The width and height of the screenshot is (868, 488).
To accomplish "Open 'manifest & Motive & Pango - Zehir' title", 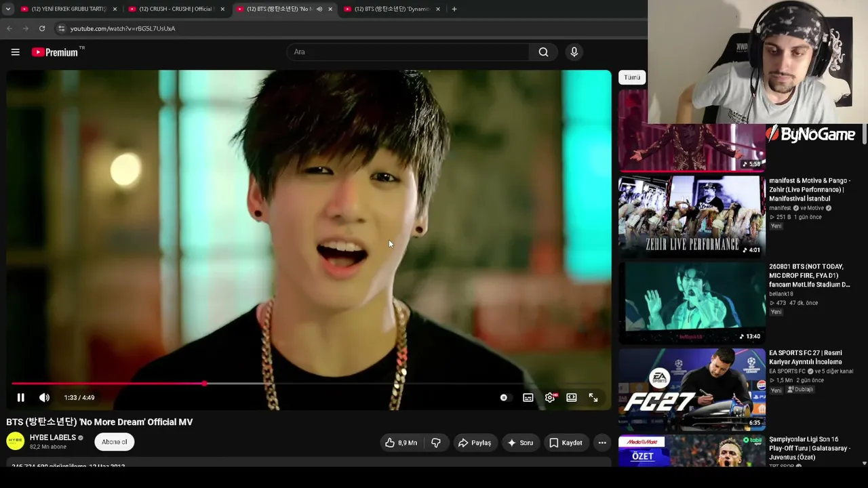I will [810, 190].
